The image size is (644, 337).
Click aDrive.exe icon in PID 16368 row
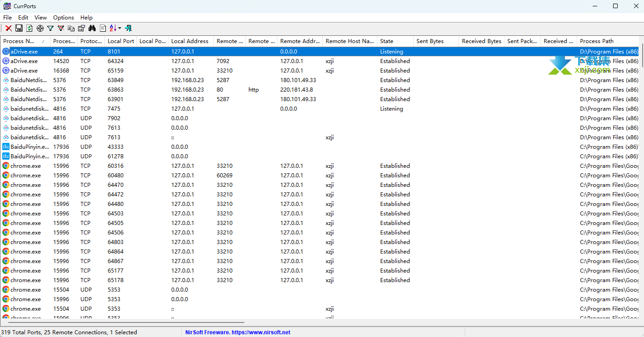(6, 70)
